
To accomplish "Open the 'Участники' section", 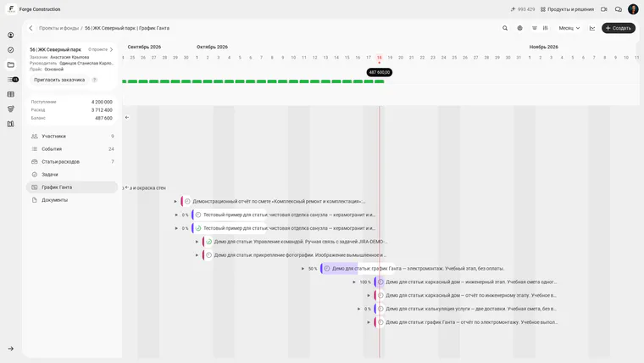I will pos(72,136).
